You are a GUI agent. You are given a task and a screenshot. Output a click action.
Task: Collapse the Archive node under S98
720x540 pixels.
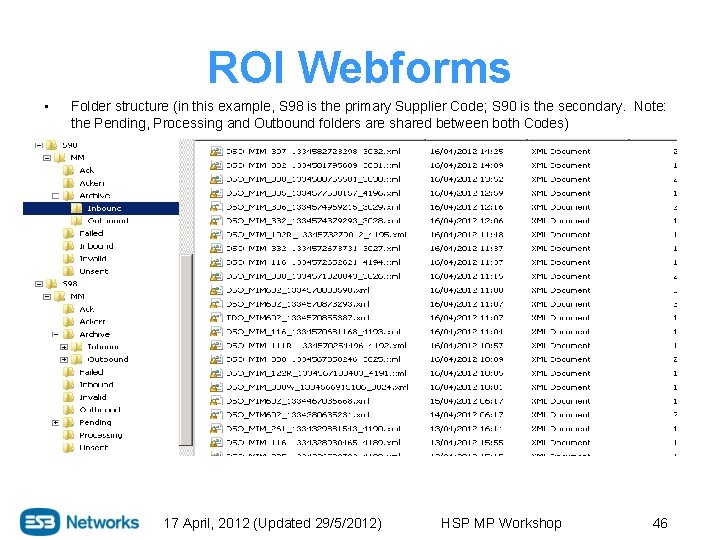(x=56, y=334)
